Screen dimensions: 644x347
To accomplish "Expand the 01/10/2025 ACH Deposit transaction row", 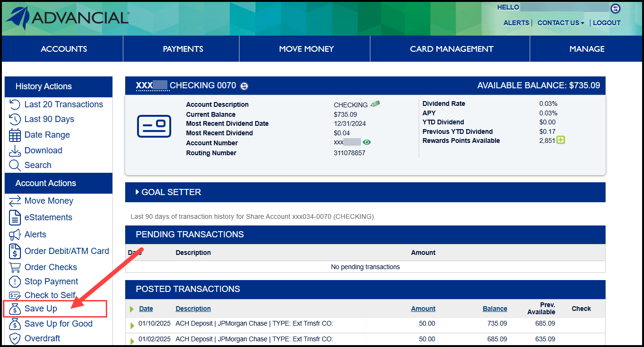I will 132,325.
